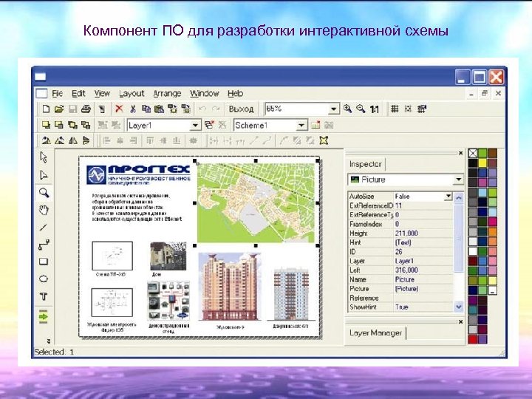
Task: Expand the toolbox overflow chevron
Action: tap(49, 341)
